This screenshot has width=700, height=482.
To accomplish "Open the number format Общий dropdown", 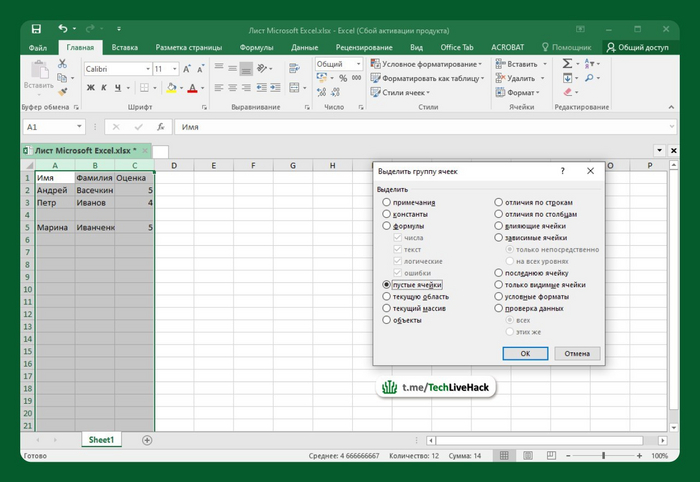I will (358, 64).
